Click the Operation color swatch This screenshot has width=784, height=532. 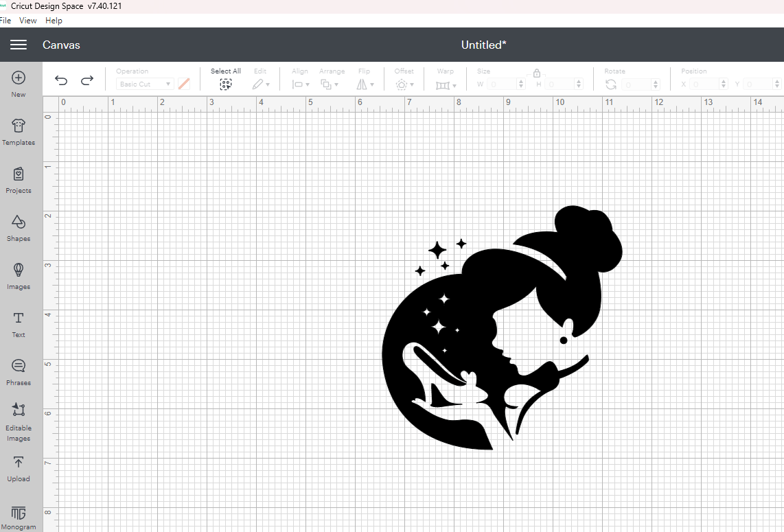tap(184, 84)
